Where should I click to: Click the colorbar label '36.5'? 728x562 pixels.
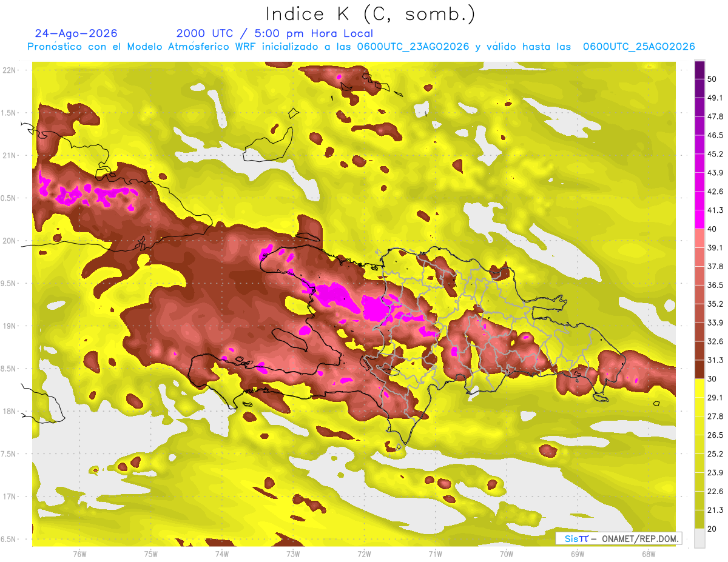pos(715,286)
